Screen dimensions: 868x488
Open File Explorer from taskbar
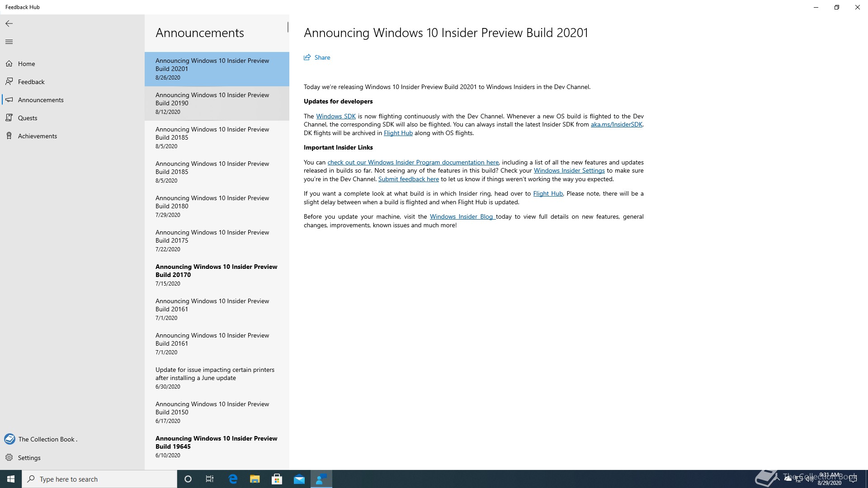click(255, 479)
